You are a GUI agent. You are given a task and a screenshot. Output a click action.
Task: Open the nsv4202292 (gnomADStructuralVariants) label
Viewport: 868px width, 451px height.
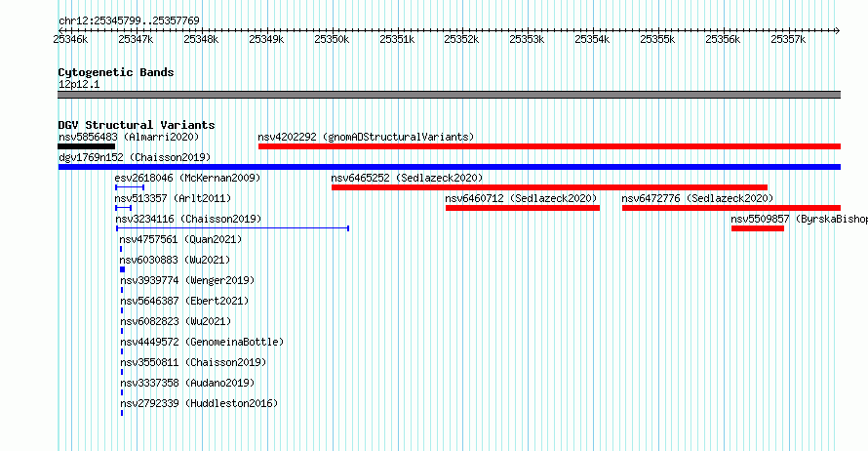click(366, 137)
